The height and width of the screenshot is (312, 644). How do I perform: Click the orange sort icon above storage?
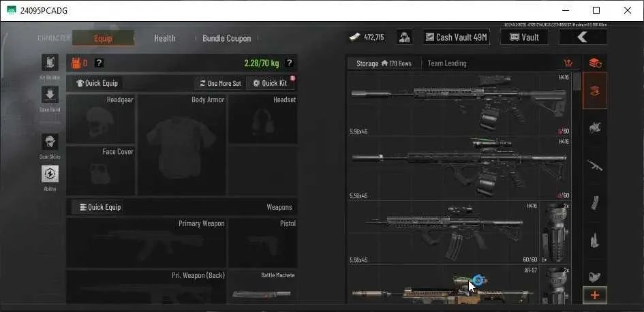click(x=568, y=63)
